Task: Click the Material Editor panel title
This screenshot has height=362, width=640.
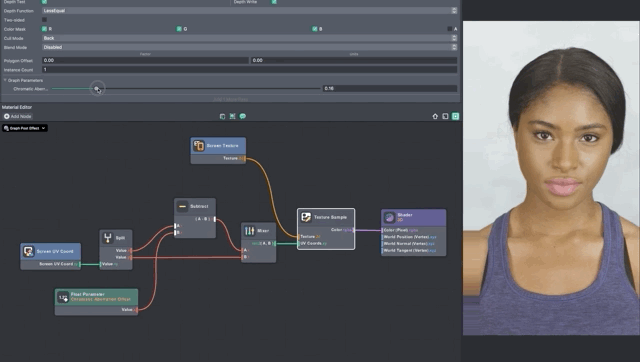Action: 17,107
